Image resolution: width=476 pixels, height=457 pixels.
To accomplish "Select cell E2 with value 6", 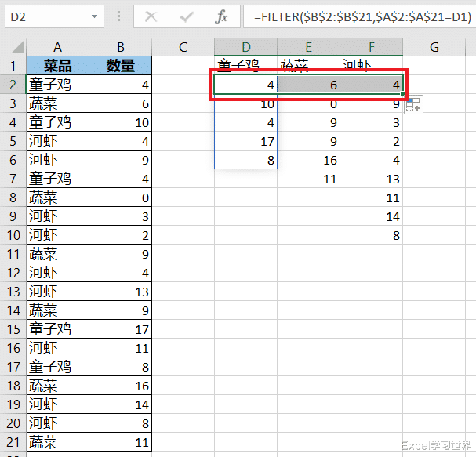I will (309, 85).
